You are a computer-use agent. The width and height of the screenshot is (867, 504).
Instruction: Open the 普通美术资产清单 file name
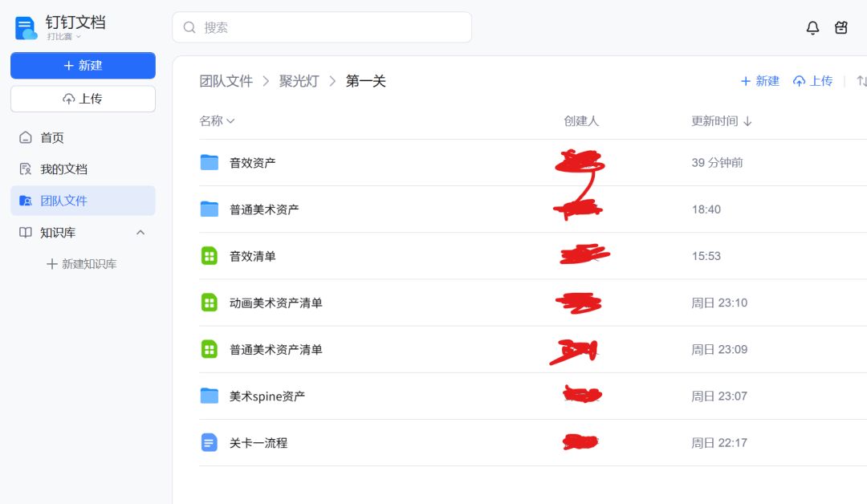275,349
